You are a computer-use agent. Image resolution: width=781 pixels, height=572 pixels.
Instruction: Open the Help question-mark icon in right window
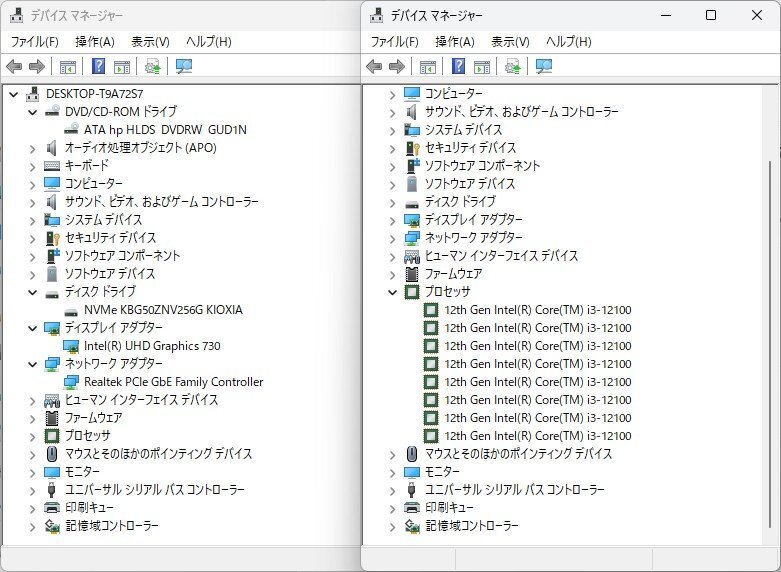point(459,66)
